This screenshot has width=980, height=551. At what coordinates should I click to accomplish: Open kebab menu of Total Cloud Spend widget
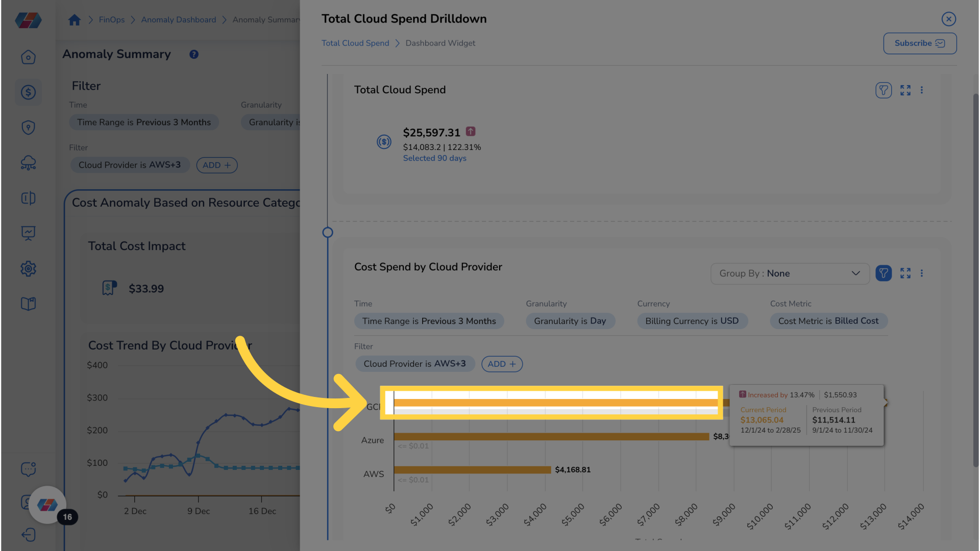point(922,90)
